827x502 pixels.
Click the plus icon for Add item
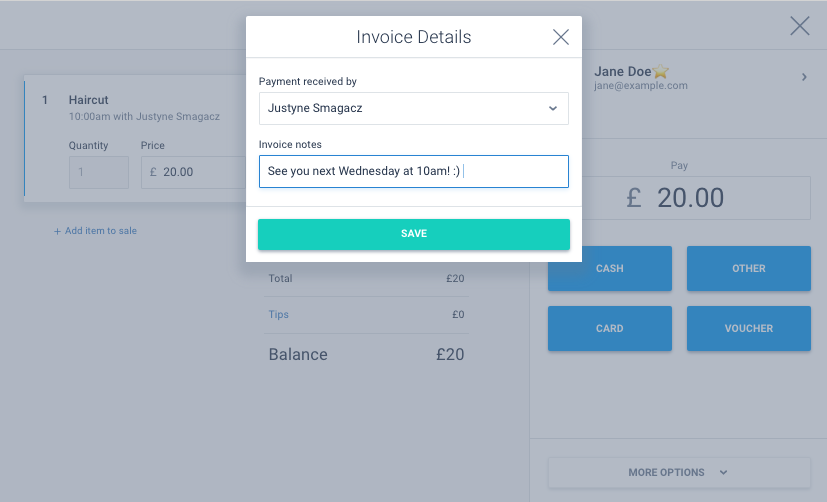tap(57, 231)
